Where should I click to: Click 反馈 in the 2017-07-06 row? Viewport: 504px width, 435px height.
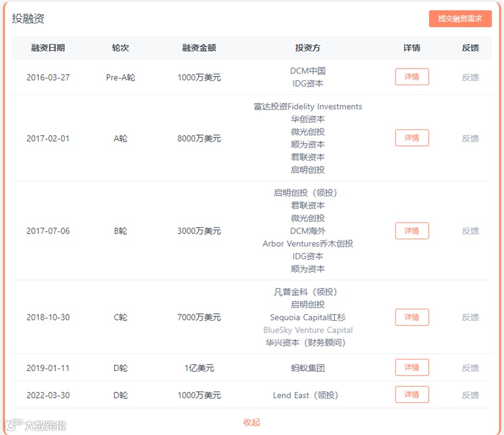[x=470, y=231]
